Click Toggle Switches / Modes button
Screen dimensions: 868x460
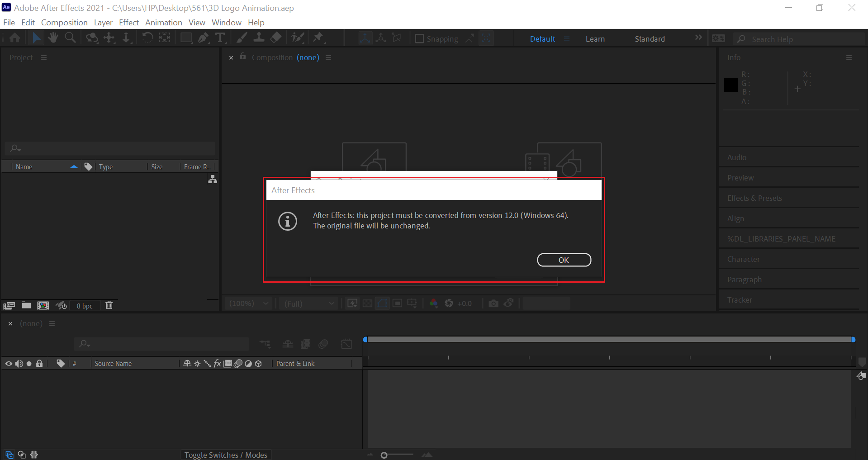coord(226,455)
